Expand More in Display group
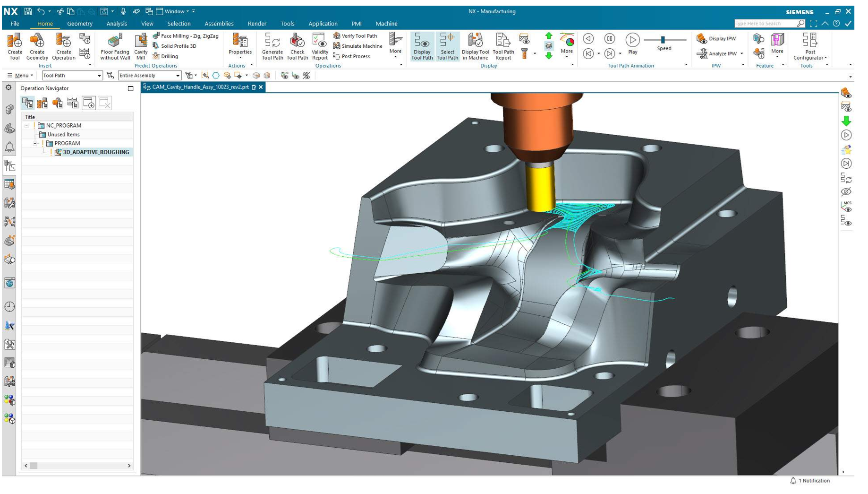 pos(567,45)
